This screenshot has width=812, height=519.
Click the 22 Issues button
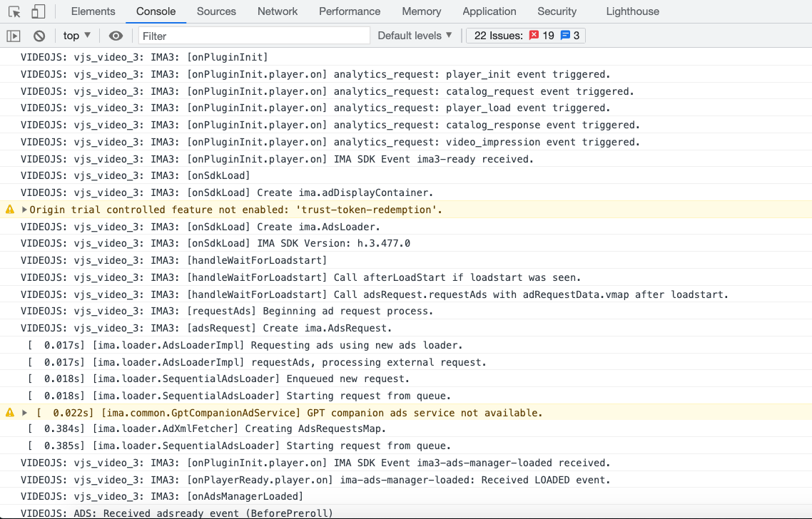click(x=498, y=36)
